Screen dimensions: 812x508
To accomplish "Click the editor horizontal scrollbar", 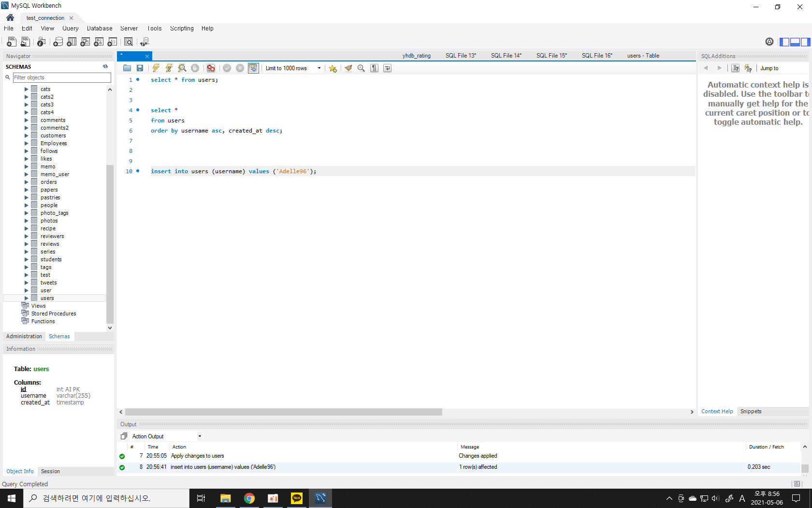I will [284, 412].
